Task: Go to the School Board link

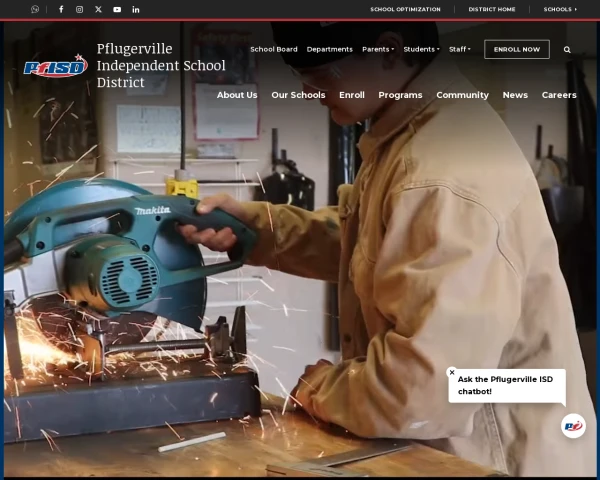Action: point(273,49)
